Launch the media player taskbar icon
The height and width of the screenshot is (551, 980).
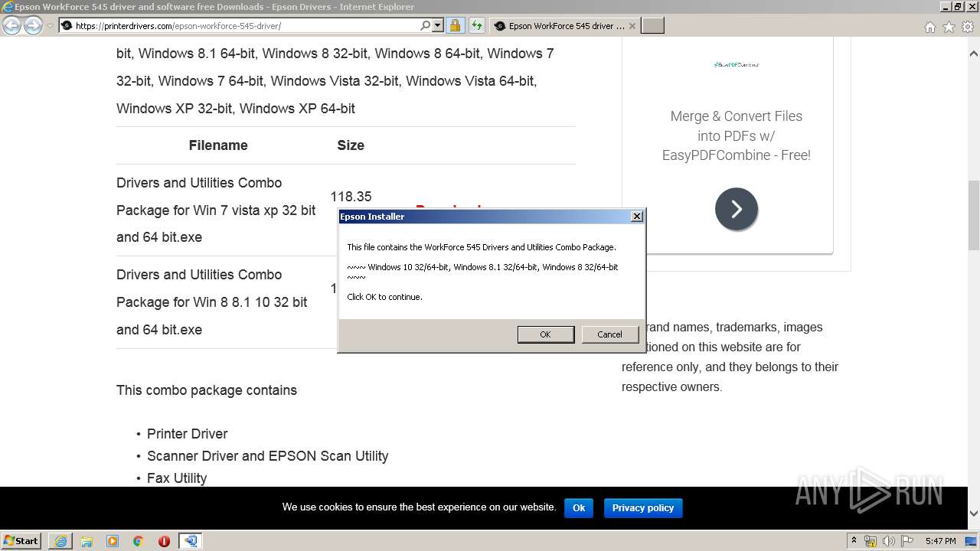coord(113,541)
